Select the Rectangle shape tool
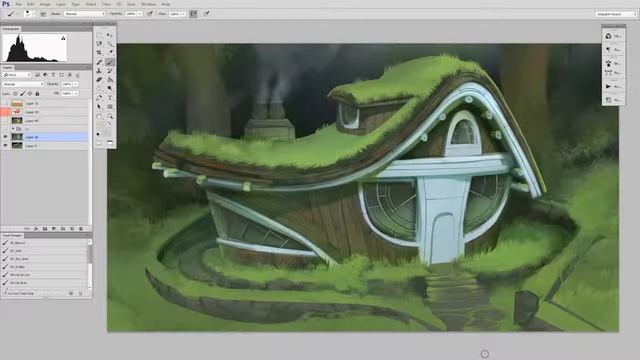The width and height of the screenshot is (640, 360). coord(110,107)
